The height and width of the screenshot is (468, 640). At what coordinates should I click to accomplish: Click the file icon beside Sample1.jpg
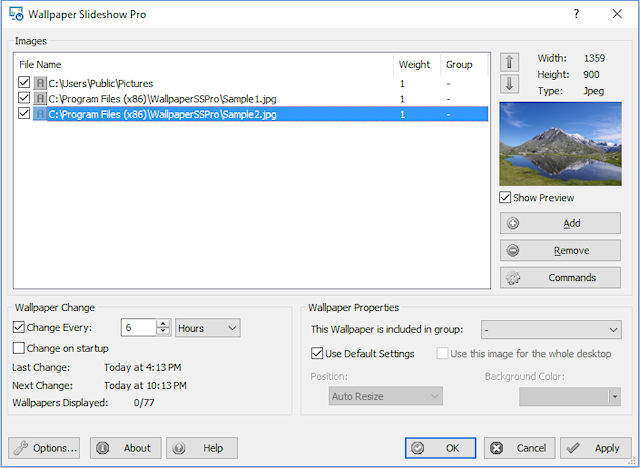tap(40, 99)
